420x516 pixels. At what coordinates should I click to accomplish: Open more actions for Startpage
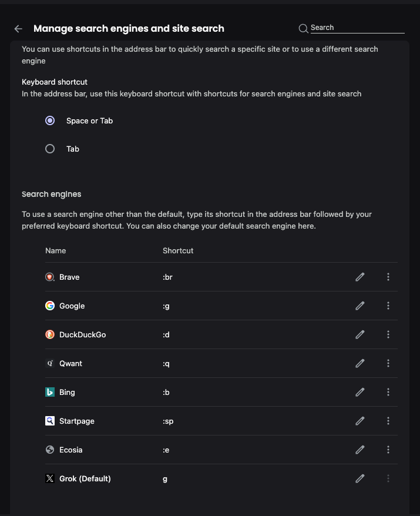coord(388,421)
